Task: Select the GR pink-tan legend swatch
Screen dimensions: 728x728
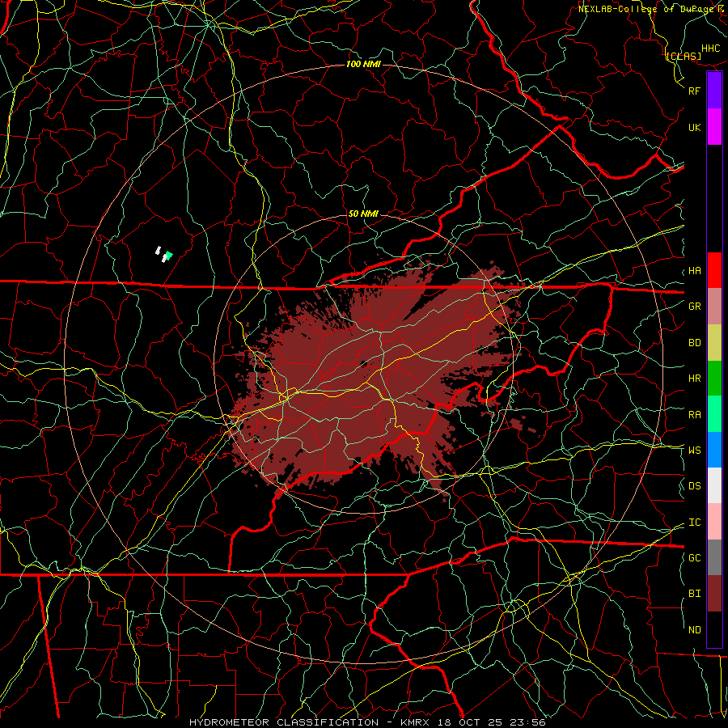Action: point(714,307)
